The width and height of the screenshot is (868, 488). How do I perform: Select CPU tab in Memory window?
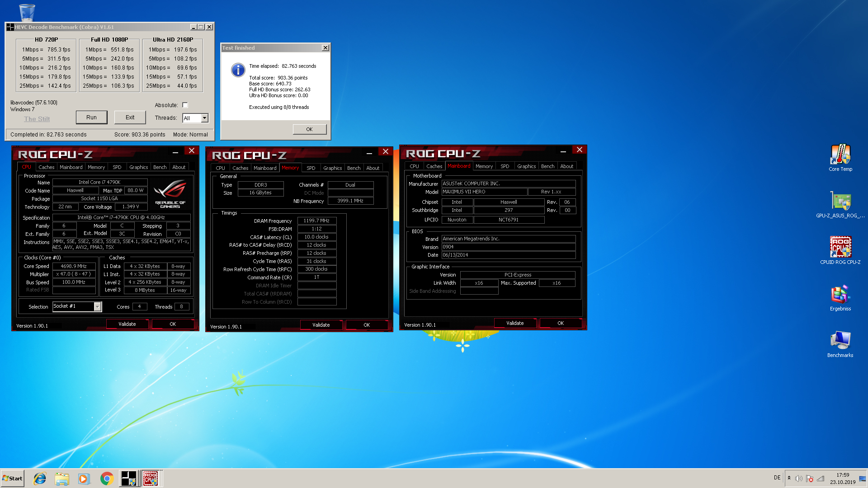220,168
